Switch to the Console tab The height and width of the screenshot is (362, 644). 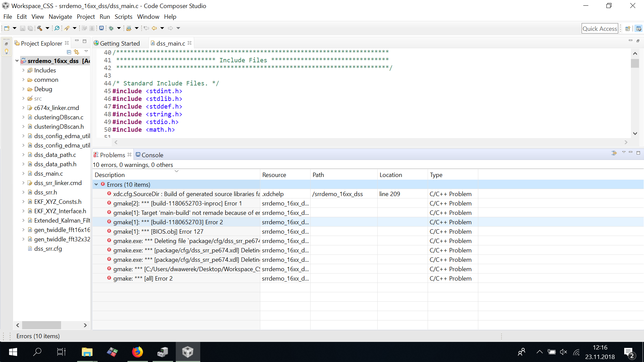tap(149, 155)
